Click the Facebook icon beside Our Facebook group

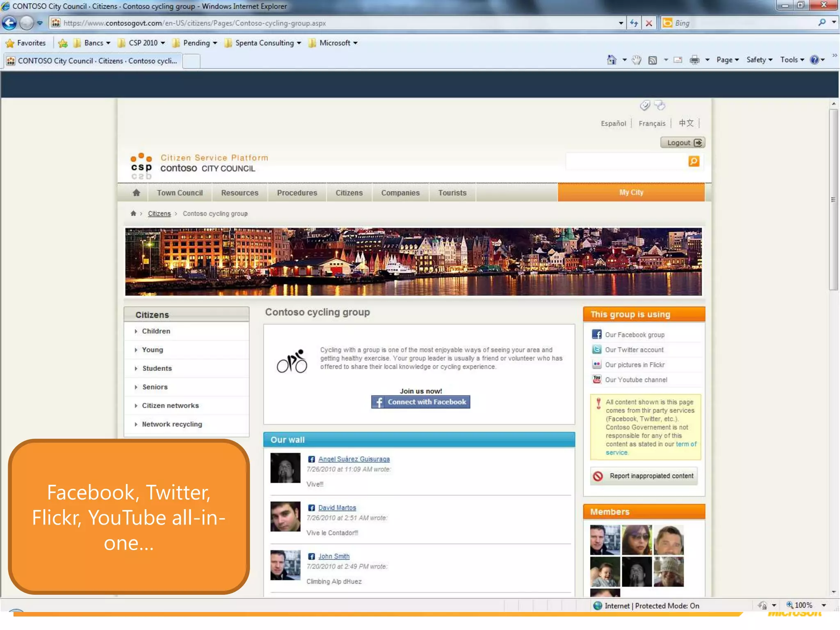(x=597, y=334)
